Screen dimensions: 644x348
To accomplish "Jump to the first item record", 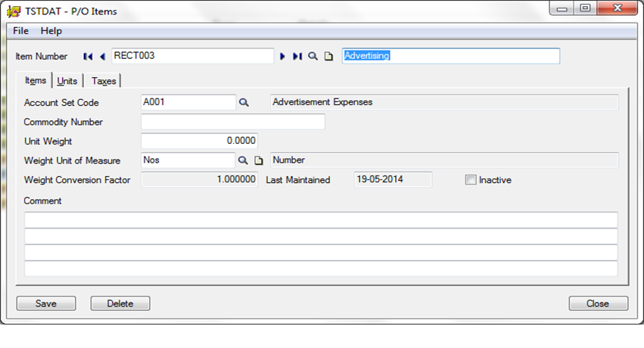I will (88, 56).
